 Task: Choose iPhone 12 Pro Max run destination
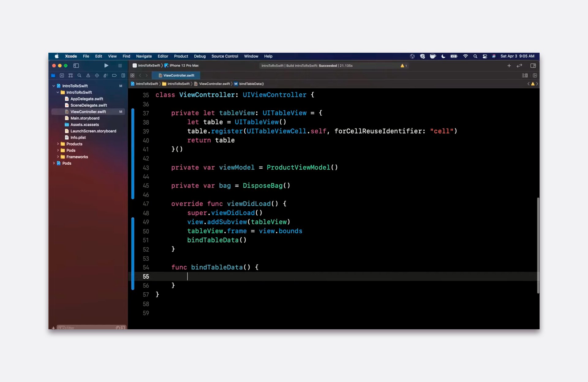(x=184, y=66)
